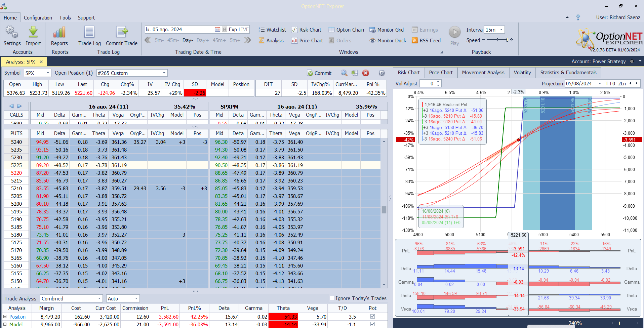Move projection date forward with right arrow
Image resolution: width=644 pixels, height=328 pixels.
[636, 83]
